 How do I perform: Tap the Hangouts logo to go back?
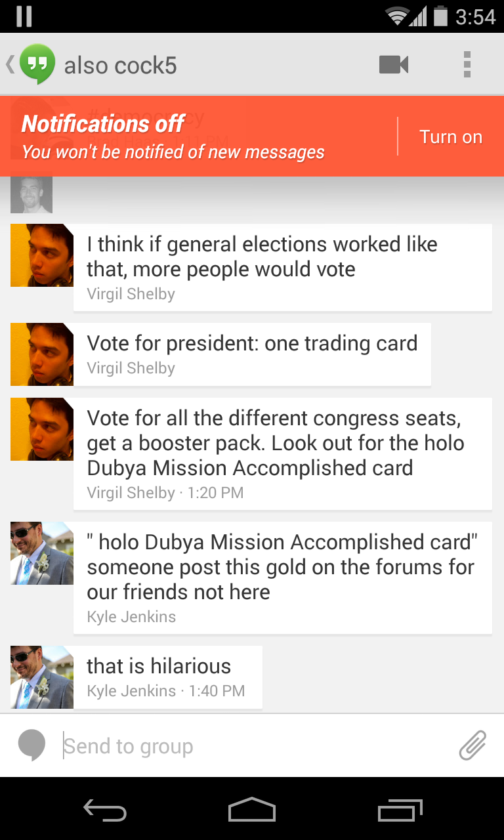(36, 64)
